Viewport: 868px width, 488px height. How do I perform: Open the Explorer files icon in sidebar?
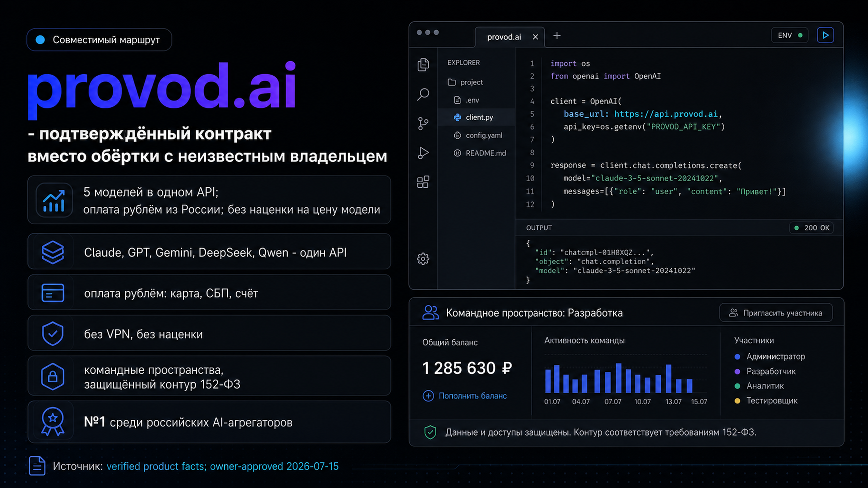click(423, 64)
